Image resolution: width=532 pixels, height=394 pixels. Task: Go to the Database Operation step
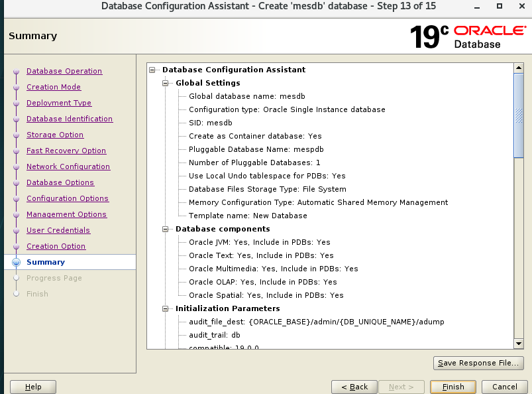point(64,71)
